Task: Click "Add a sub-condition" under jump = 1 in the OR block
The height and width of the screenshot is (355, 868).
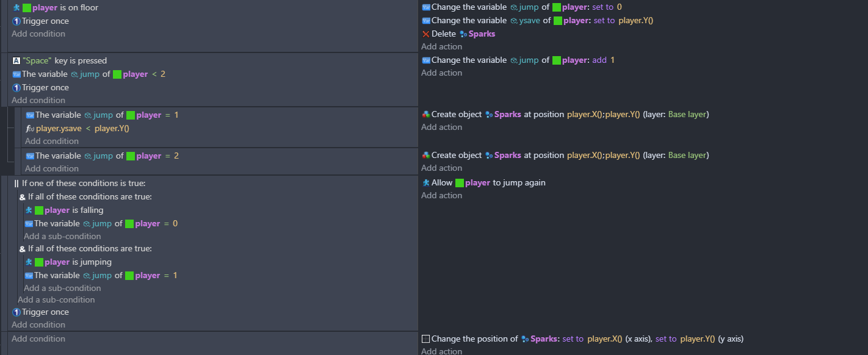Action: pos(62,289)
